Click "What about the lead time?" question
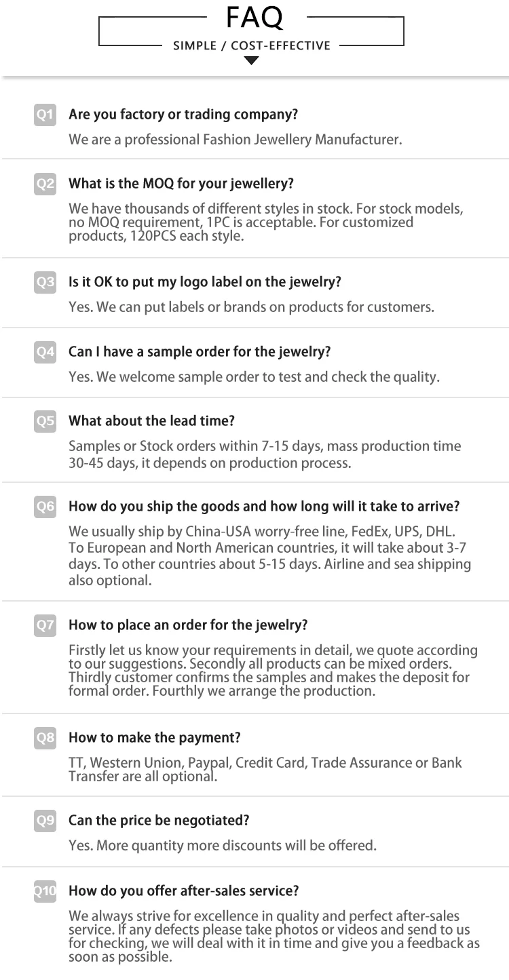Image resolution: width=509 pixels, height=980 pixels. point(151,421)
